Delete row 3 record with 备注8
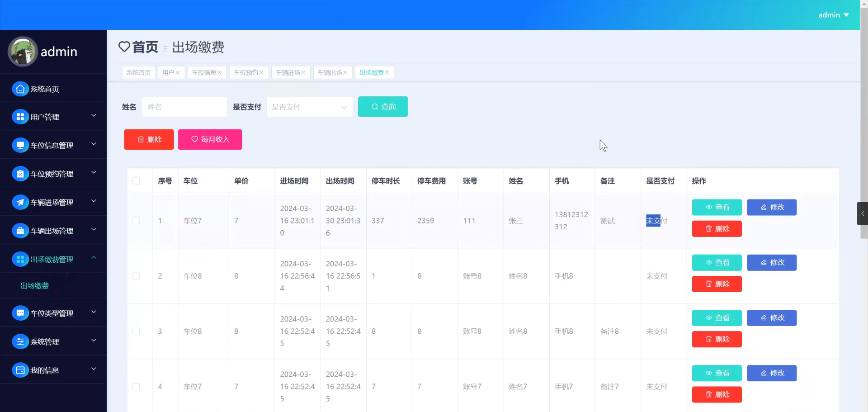Viewport: 868px width, 412px height. [x=717, y=340]
